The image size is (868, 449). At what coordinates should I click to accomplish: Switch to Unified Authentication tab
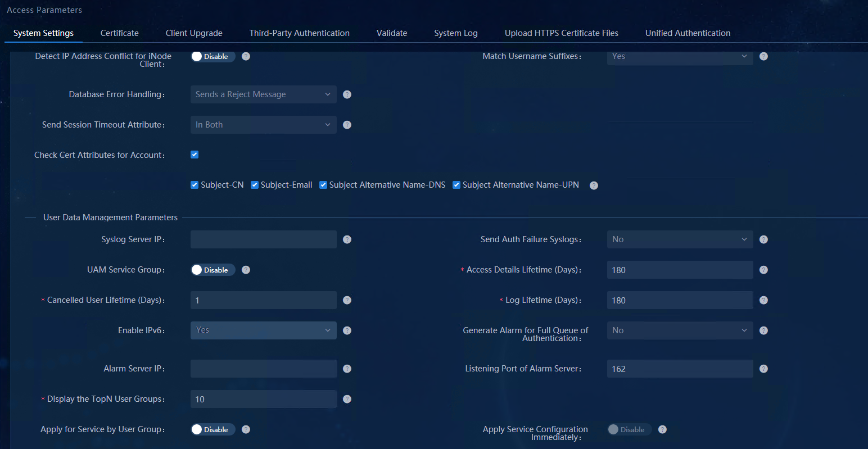click(688, 33)
